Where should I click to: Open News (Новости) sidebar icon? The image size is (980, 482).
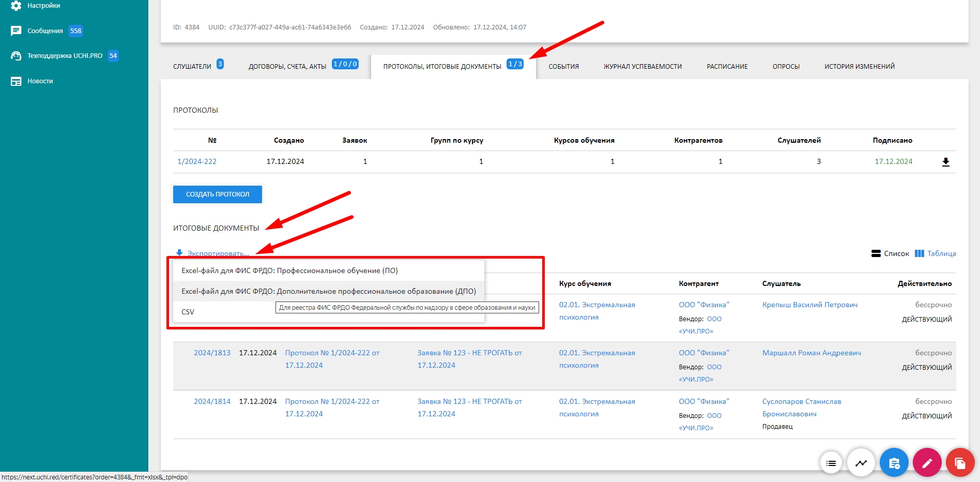(x=16, y=81)
